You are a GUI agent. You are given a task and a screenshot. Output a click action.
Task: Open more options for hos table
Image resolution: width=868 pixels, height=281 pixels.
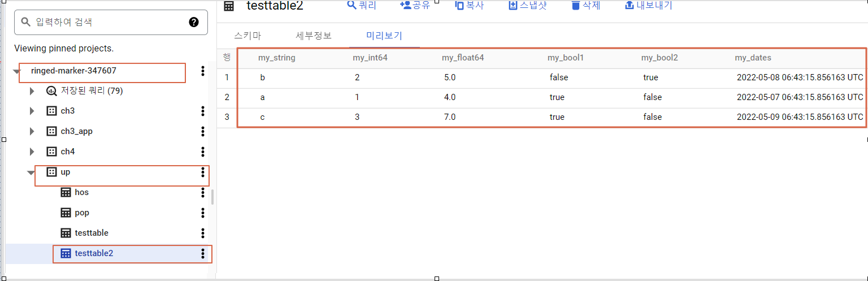203,192
